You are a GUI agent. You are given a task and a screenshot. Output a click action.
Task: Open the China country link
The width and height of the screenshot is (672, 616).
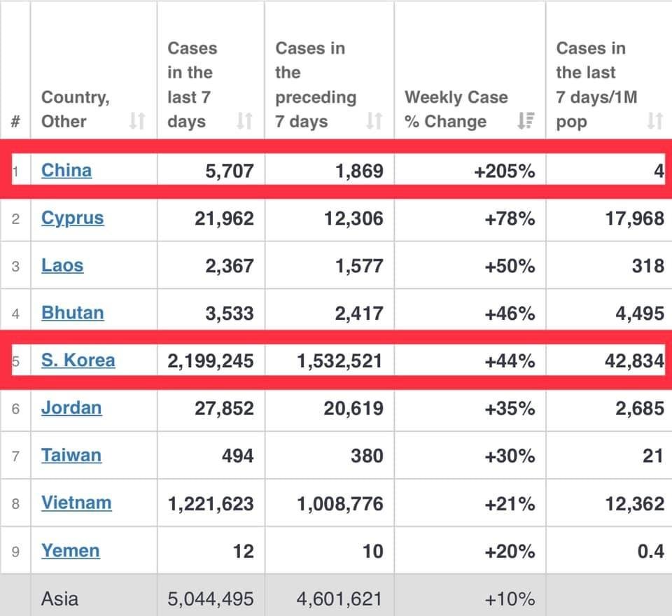(x=66, y=170)
